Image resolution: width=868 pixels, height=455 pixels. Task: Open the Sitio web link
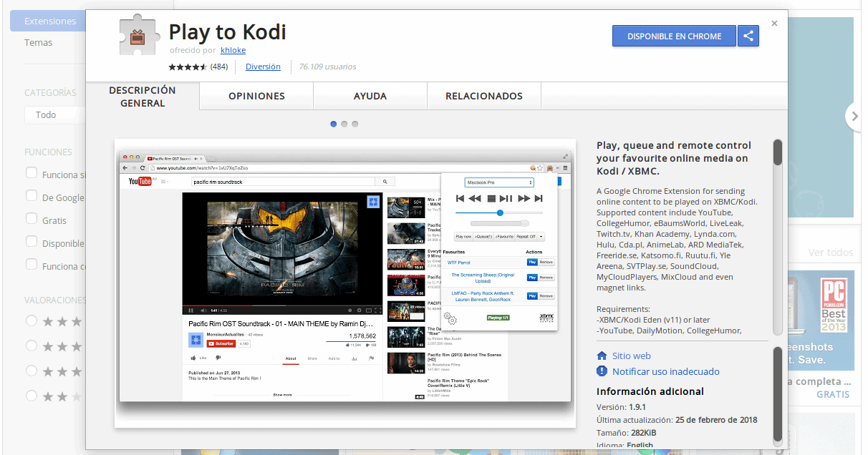[631, 356]
